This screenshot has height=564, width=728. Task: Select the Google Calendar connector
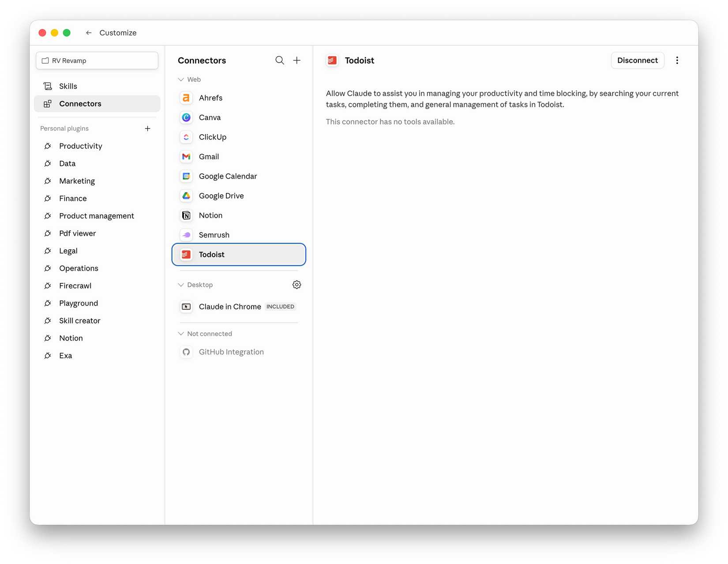point(239,176)
